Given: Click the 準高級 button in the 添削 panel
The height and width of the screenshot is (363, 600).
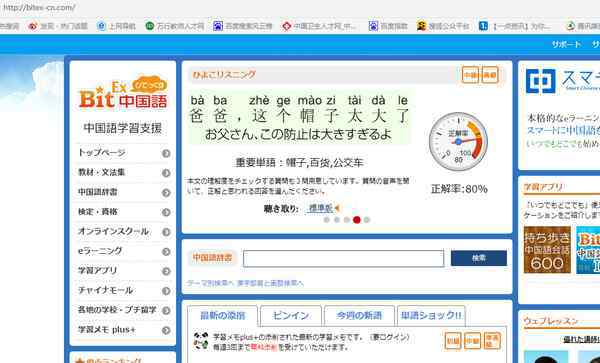Looking at the screenshot, I should point(492,341).
